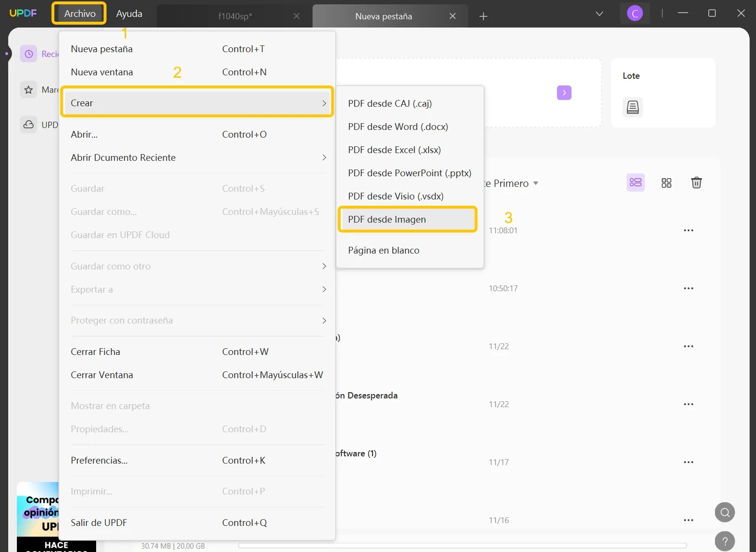Open the tab list dropdown arrow

[x=599, y=14]
